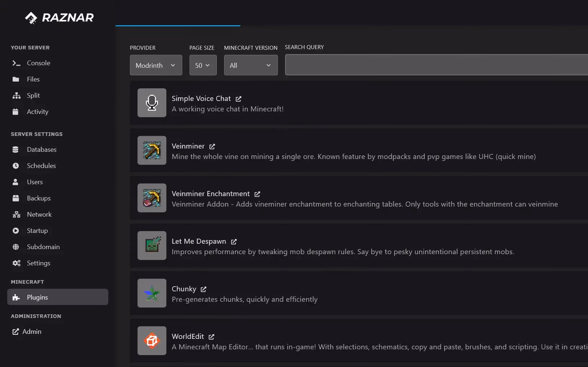Go to Schedules in the sidebar

point(58,166)
